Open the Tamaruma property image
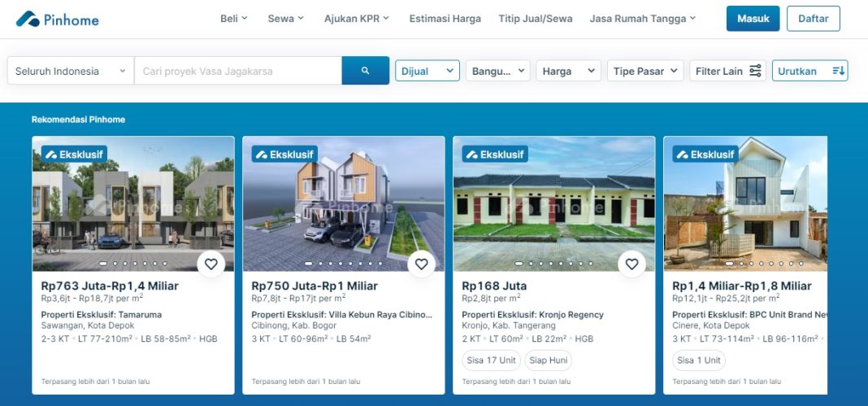The width and height of the screenshot is (868, 406). (132, 204)
